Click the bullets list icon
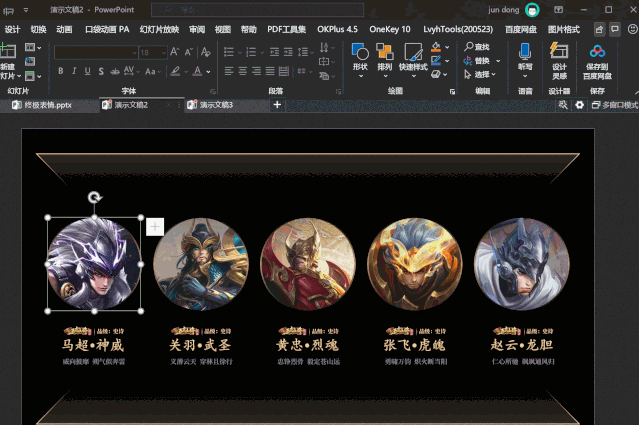 tap(229, 52)
